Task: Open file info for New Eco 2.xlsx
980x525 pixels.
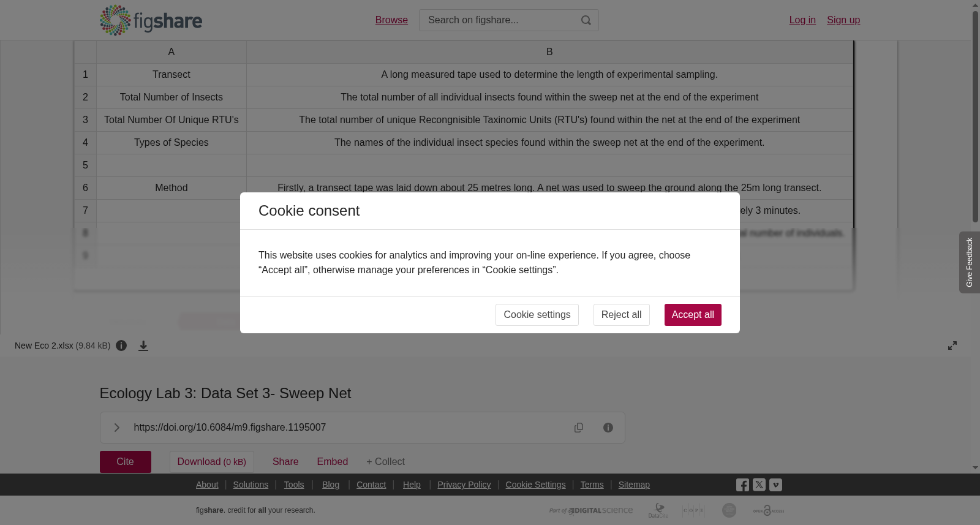Action: tap(121, 346)
